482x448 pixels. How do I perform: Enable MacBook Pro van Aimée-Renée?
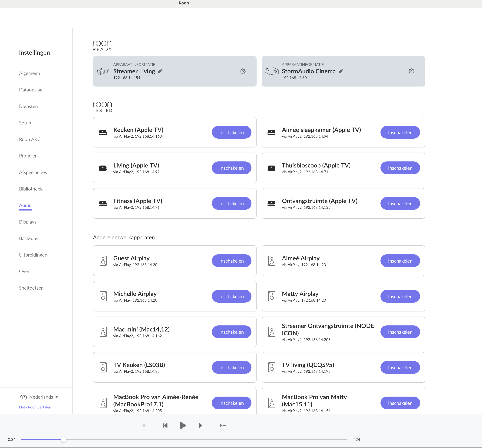click(x=231, y=403)
